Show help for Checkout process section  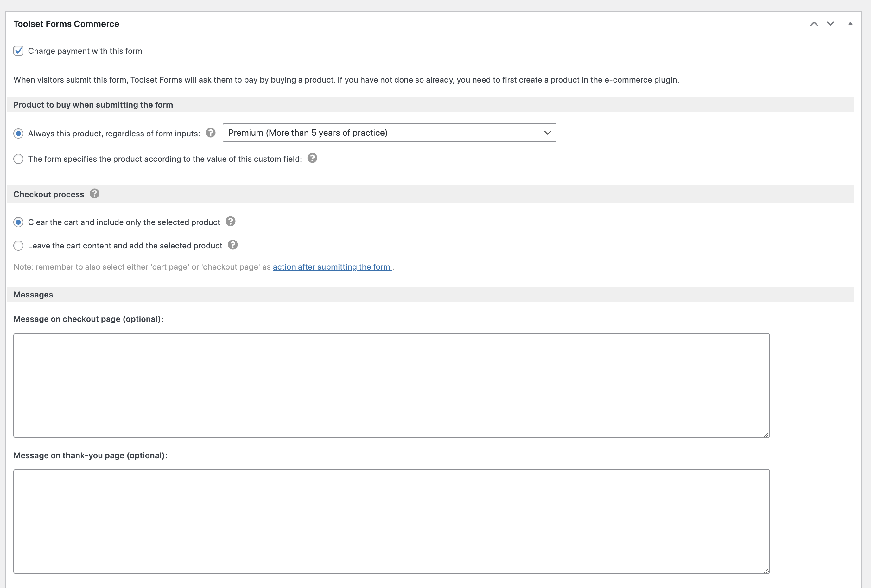pyautogui.click(x=94, y=194)
